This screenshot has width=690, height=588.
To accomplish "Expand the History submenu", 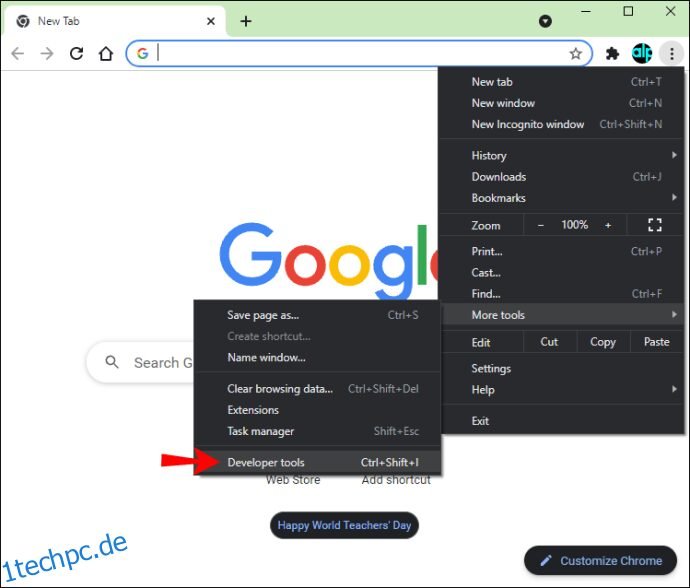I will coord(562,155).
